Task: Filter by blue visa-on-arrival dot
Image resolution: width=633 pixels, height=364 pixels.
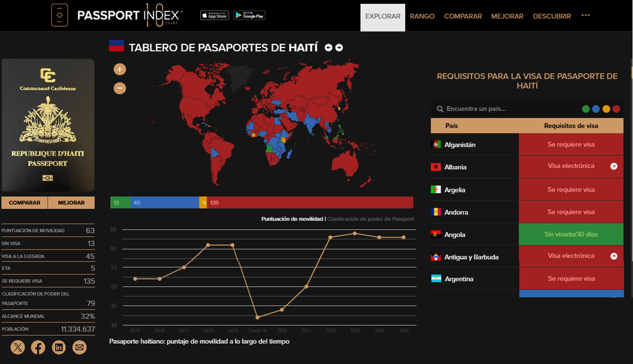Action: tap(596, 109)
